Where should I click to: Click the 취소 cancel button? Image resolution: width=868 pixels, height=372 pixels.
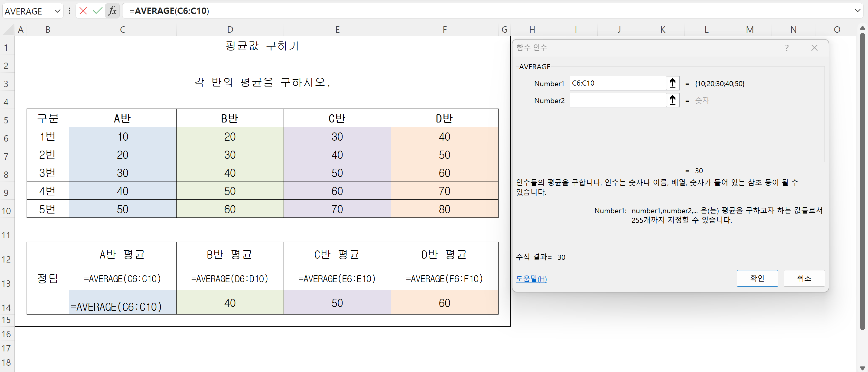point(804,278)
